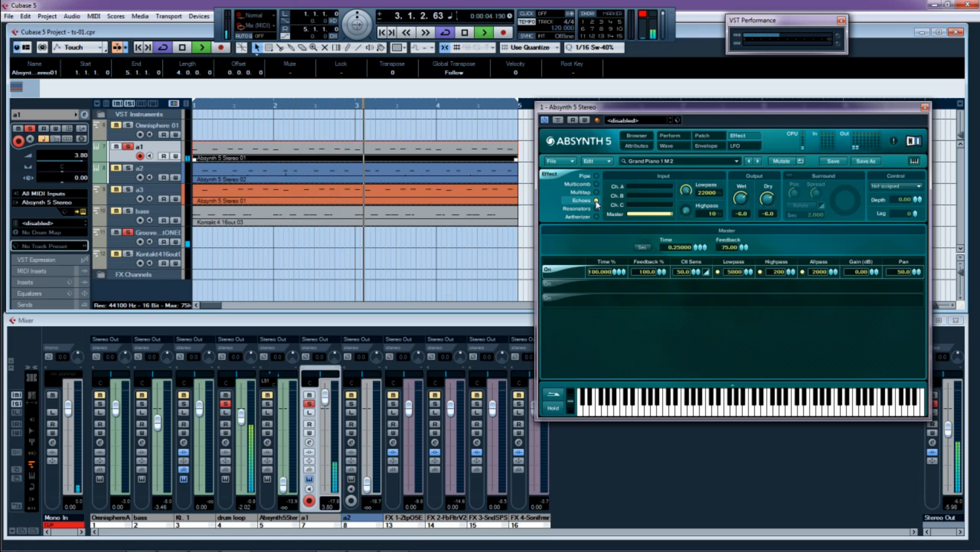Open the MIDI menu

(x=94, y=16)
